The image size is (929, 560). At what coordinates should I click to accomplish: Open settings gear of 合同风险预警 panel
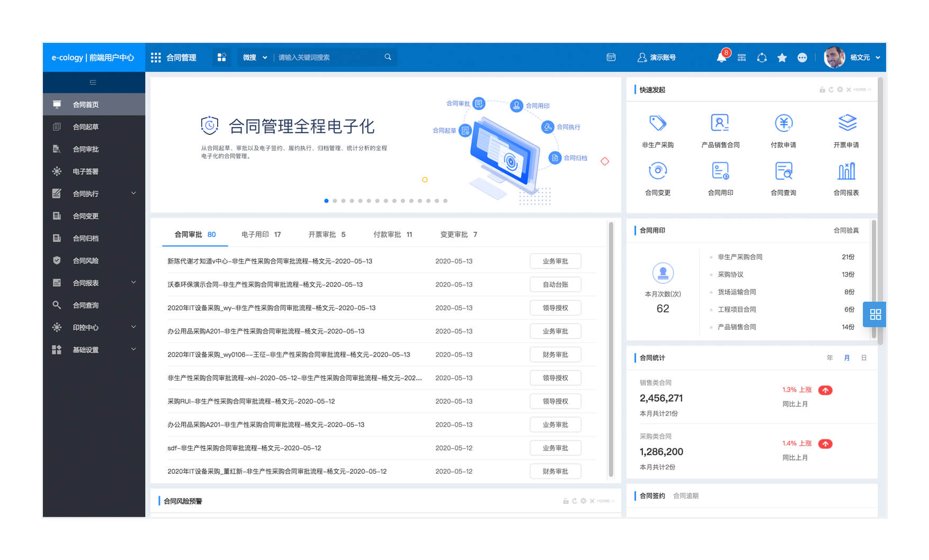tap(583, 501)
